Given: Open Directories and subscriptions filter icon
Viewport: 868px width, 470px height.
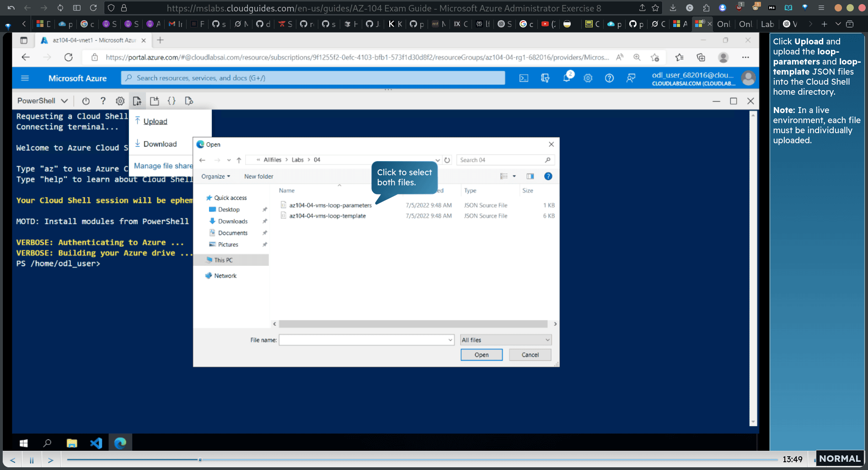Looking at the screenshot, I should 545,78.
